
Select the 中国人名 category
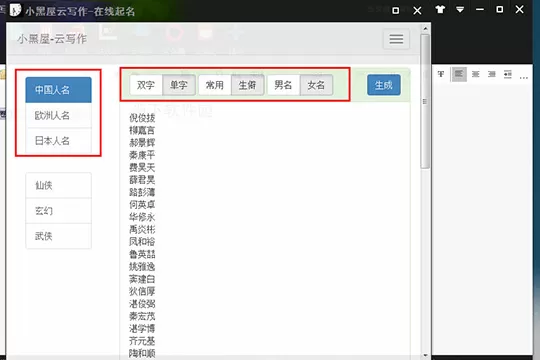pyautogui.click(x=59, y=90)
